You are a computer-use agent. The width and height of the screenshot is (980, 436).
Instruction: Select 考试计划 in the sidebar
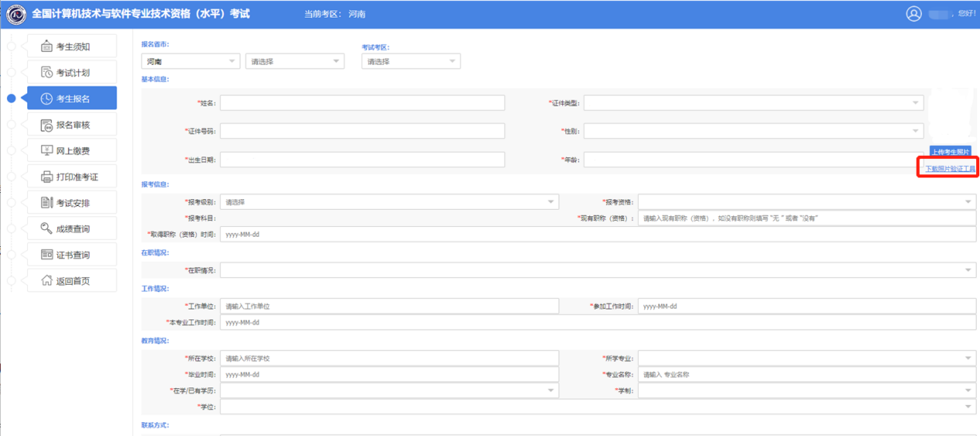[x=72, y=73]
